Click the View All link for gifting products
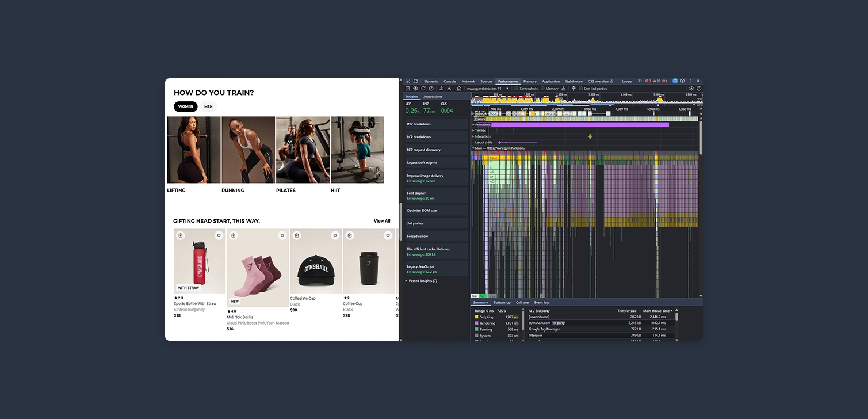This screenshot has width=868, height=419. (x=381, y=220)
